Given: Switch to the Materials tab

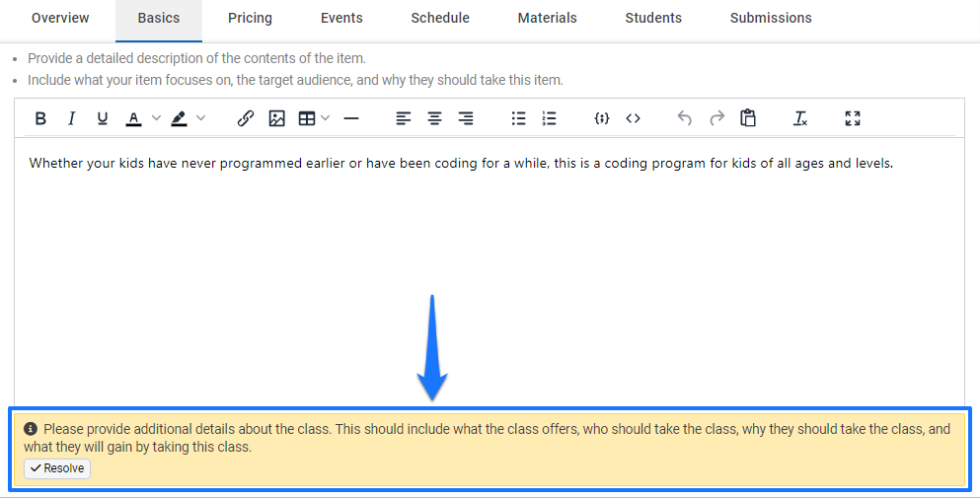Looking at the screenshot, I should click(x=548, y=18).
